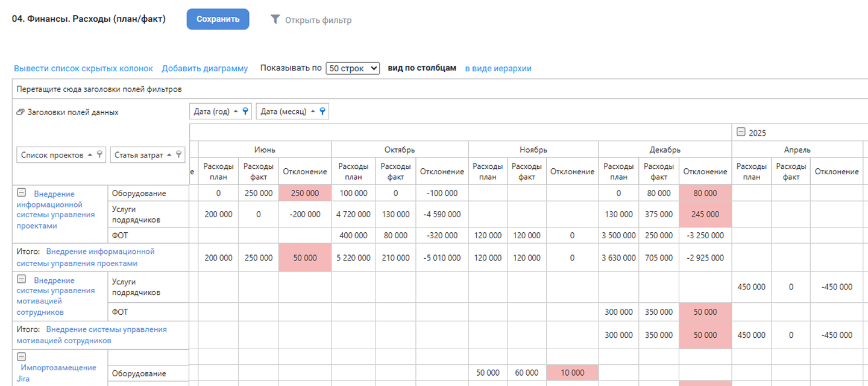The image size is (868, 386).
Task: Collapse the 2025 year column group
Action: [x=741, y=133]
